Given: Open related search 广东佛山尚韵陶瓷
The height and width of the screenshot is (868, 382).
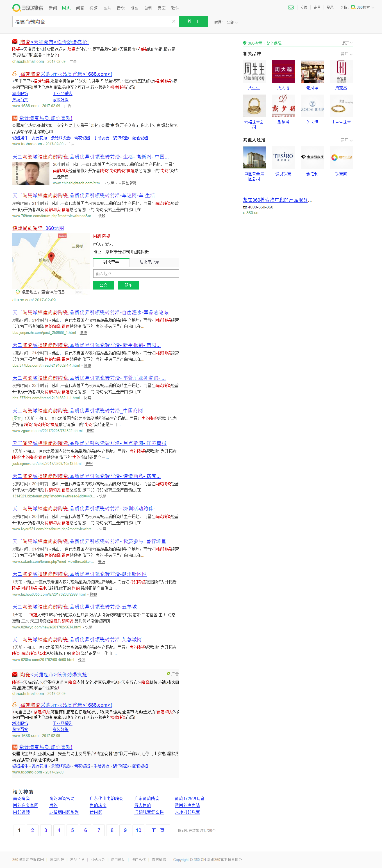Looking at the screenshot, I should [x=106, y=799].
